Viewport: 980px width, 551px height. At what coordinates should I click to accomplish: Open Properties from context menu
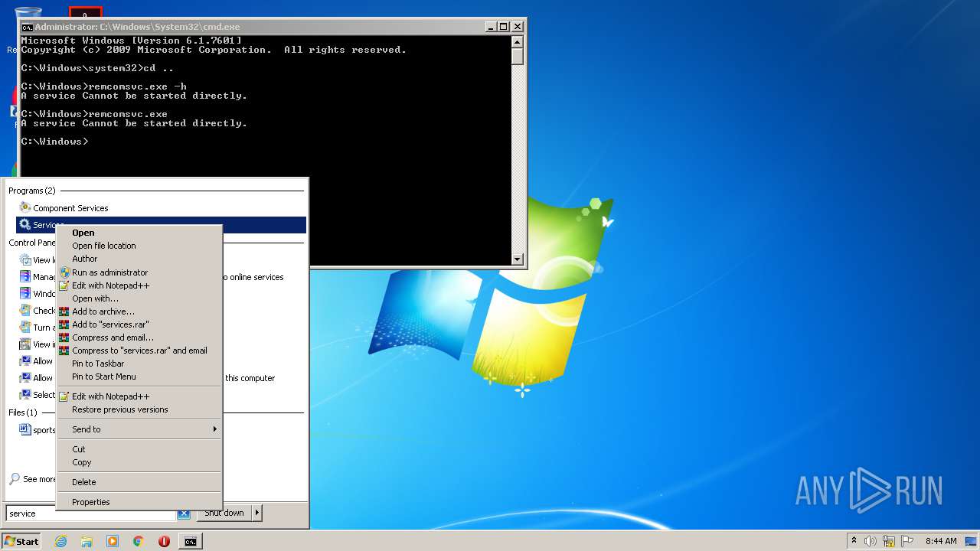point(139,502)
